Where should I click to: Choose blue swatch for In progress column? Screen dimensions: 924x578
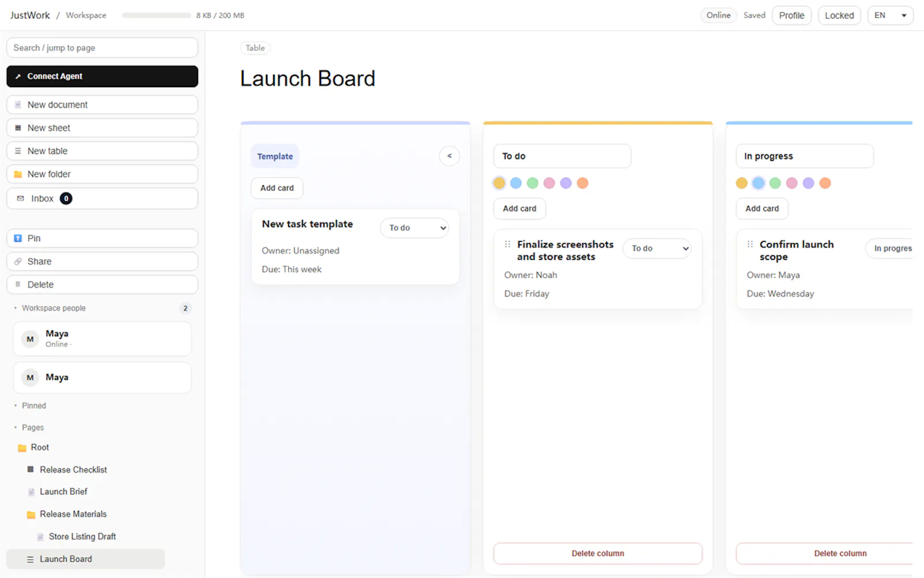759,183
